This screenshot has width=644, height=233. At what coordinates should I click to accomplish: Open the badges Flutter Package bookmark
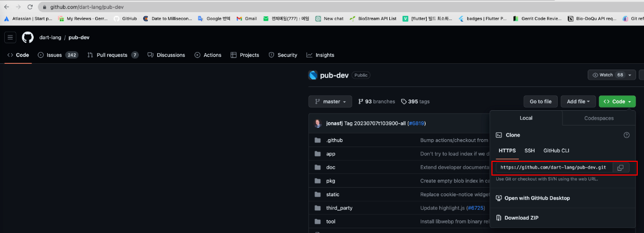[x=482, y=18]
